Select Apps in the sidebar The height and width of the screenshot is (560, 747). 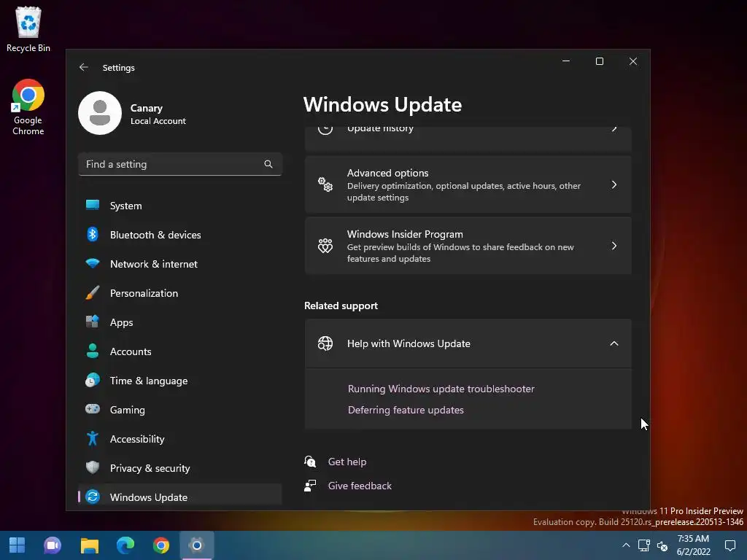point(180,322)
